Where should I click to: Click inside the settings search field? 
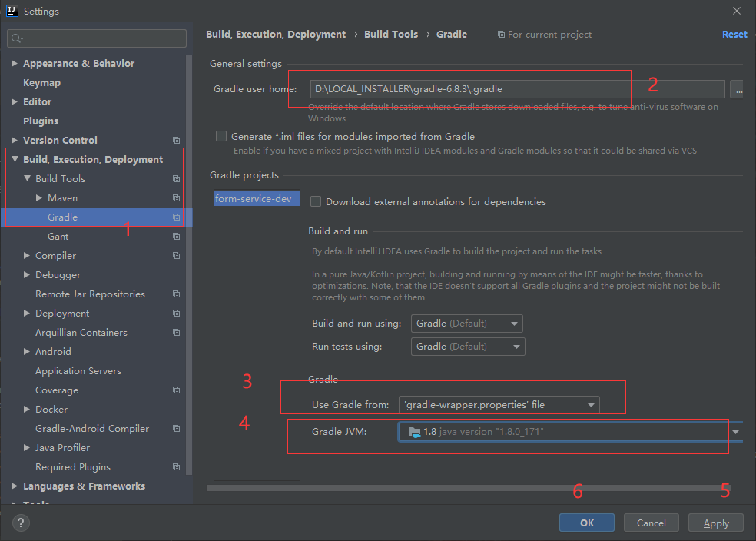[x=96, y=38]
